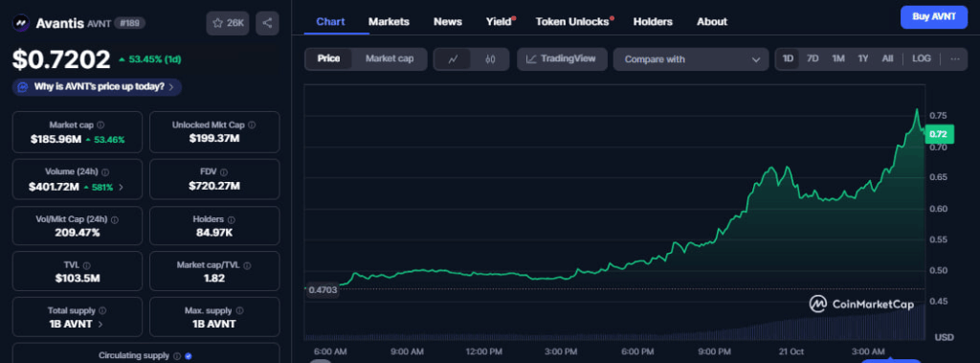Open chart more options ellipsis
The width and height of the screenshot is (980, 363).
click(x=954, y=58)
